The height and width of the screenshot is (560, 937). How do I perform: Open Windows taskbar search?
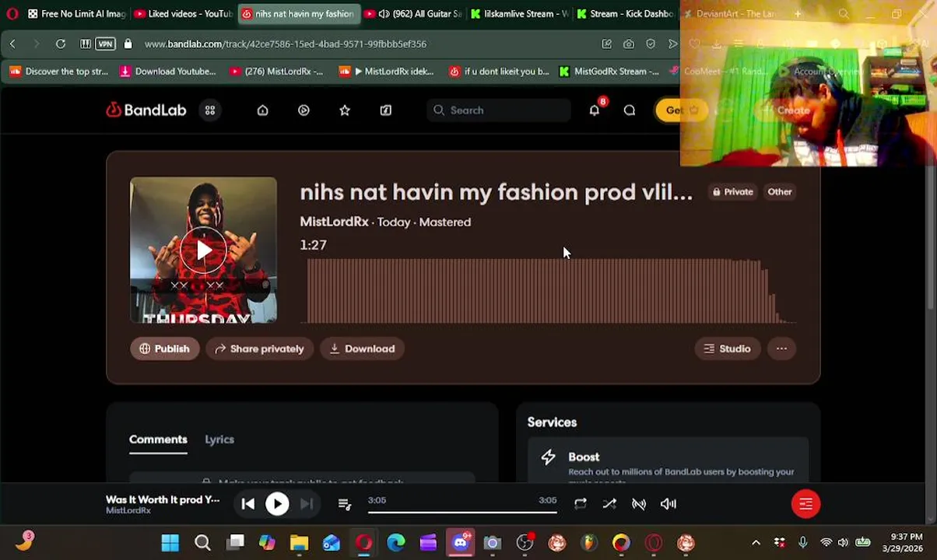(x=202, y=543)
